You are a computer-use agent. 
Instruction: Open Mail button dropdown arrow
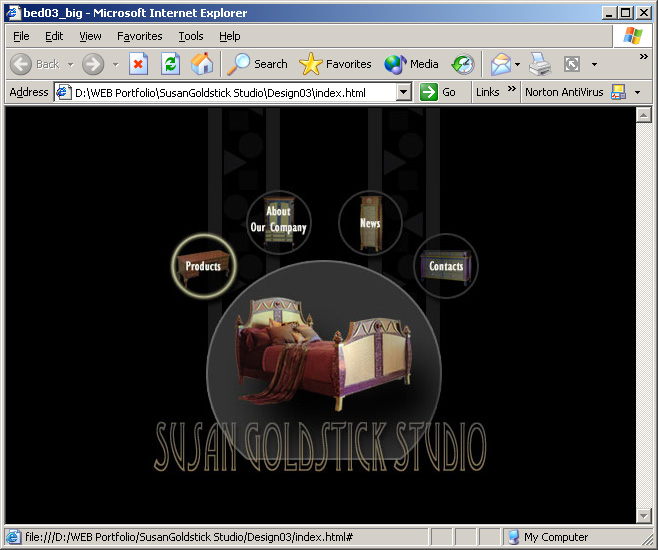point(517,65)
